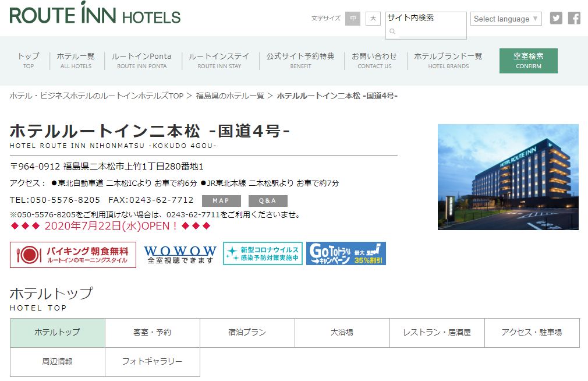Image resolution: width=588 pixels, height=381 pixels.
Task: Click the site search magnifier icon
Action: click(x=392, y=31)
